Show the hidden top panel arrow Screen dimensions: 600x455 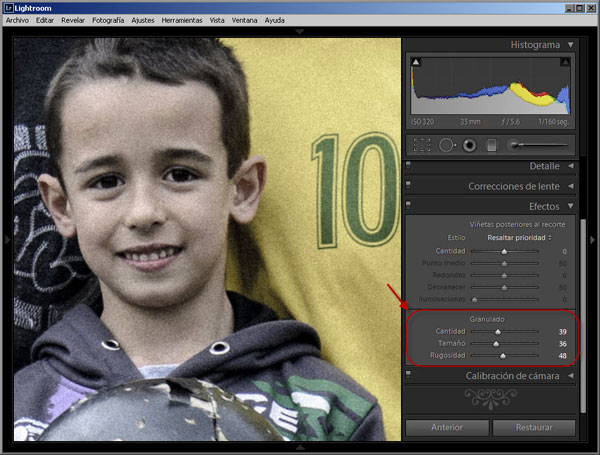pos(300,31)
